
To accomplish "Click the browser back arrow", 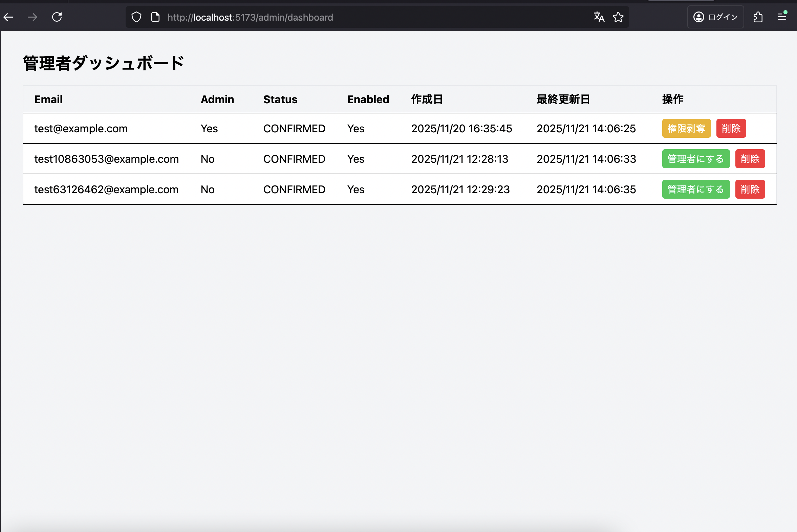I will coord(8,17).
